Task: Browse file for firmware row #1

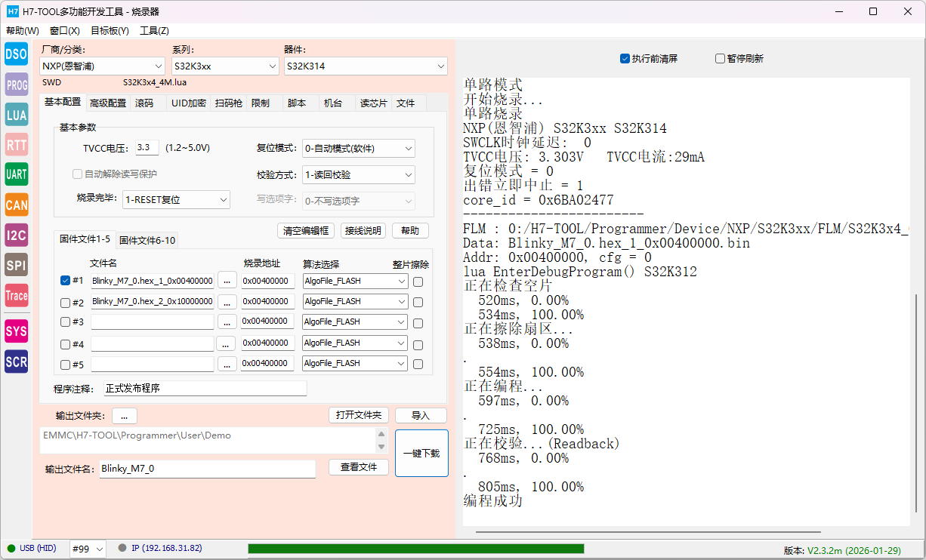Action: point(227,281)
